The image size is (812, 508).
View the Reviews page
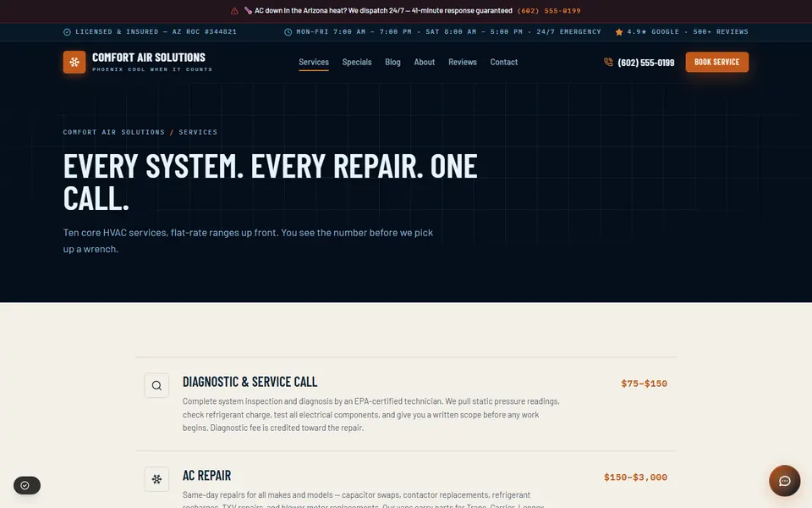(x=463, y=62)
